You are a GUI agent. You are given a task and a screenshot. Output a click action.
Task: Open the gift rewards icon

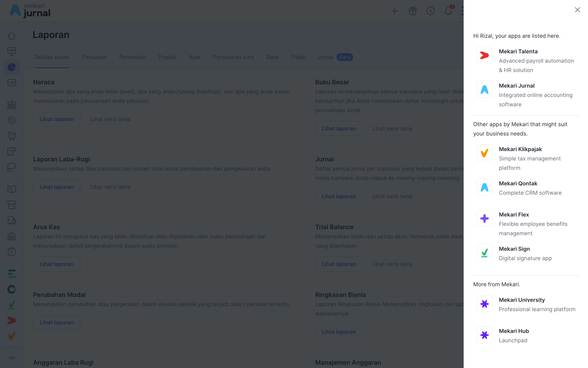coord(412,11)
